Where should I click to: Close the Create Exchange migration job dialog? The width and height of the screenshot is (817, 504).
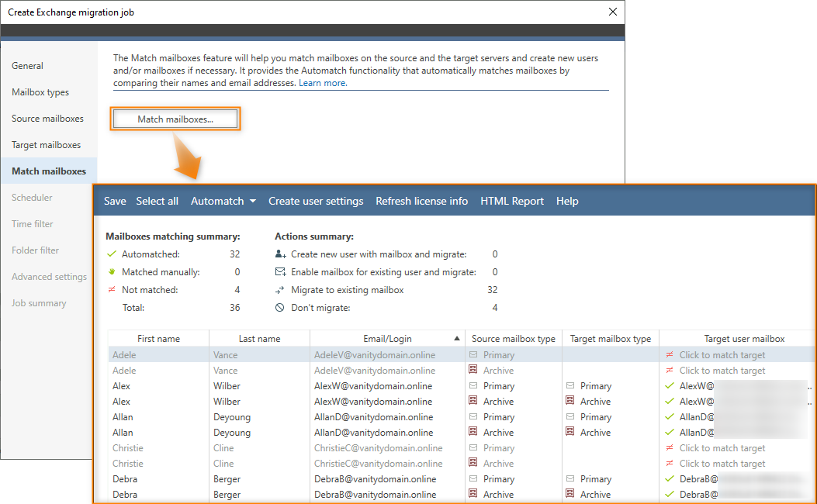coord(613,12)
